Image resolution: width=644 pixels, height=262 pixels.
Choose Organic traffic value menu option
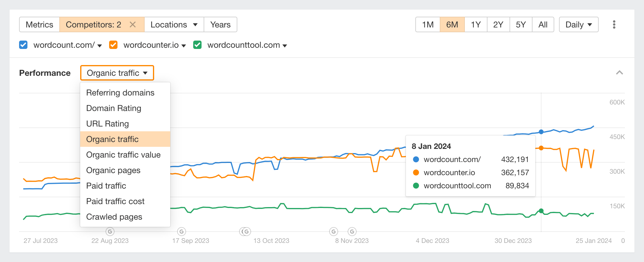point(123,155)
